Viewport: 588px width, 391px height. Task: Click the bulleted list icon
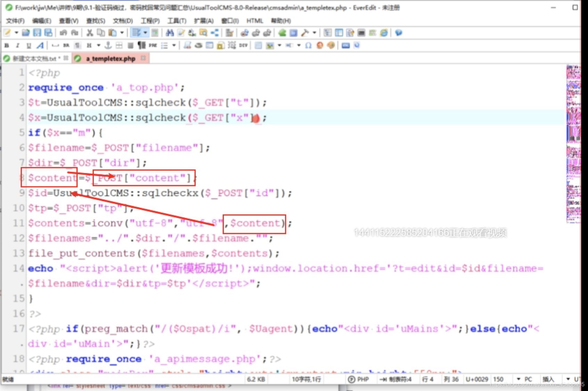[164, 45]
